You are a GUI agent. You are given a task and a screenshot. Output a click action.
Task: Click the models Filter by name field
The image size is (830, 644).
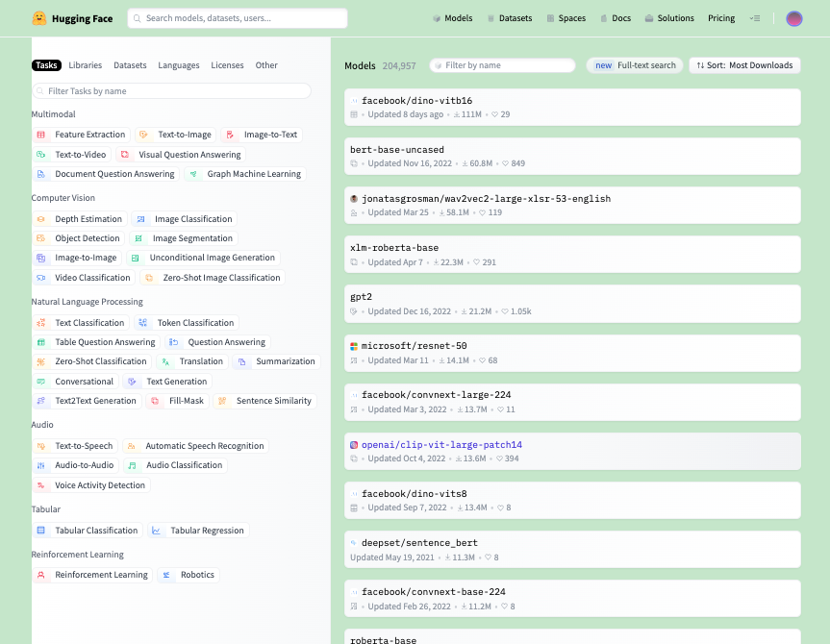point(502,65)
